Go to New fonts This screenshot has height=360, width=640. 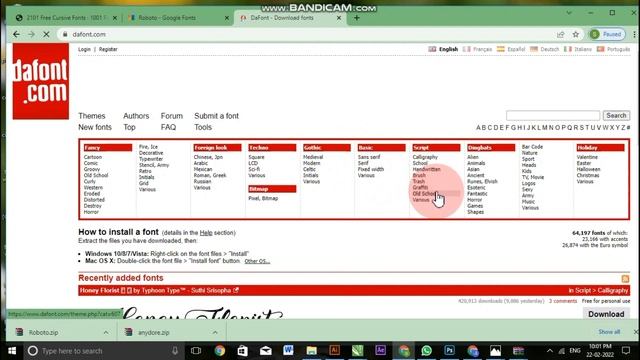click(95, 127)
